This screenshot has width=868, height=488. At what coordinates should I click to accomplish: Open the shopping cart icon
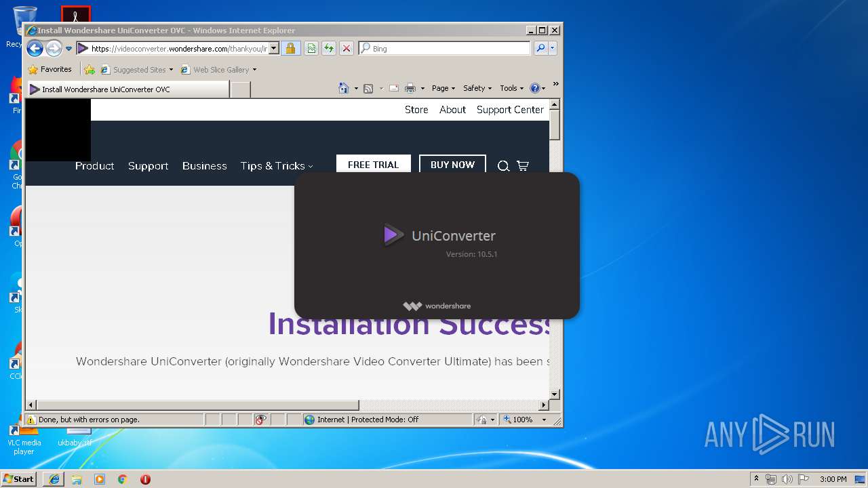[522, 166]
